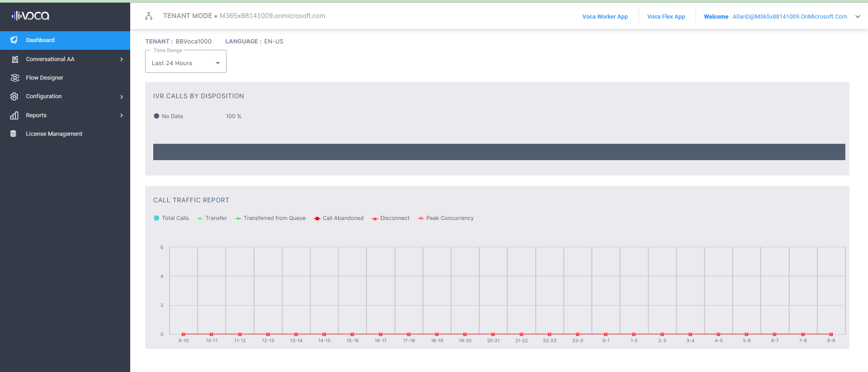This screenshot has width=868, height=372.
Task: Click the Voca logo in sidebar
Action: [x=30, y=16]
